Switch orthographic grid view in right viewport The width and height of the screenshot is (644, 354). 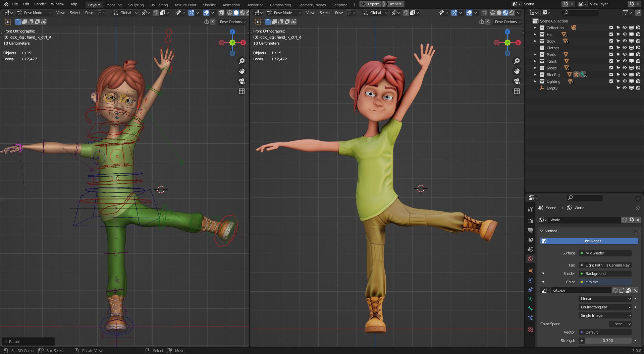click(517, 91)
